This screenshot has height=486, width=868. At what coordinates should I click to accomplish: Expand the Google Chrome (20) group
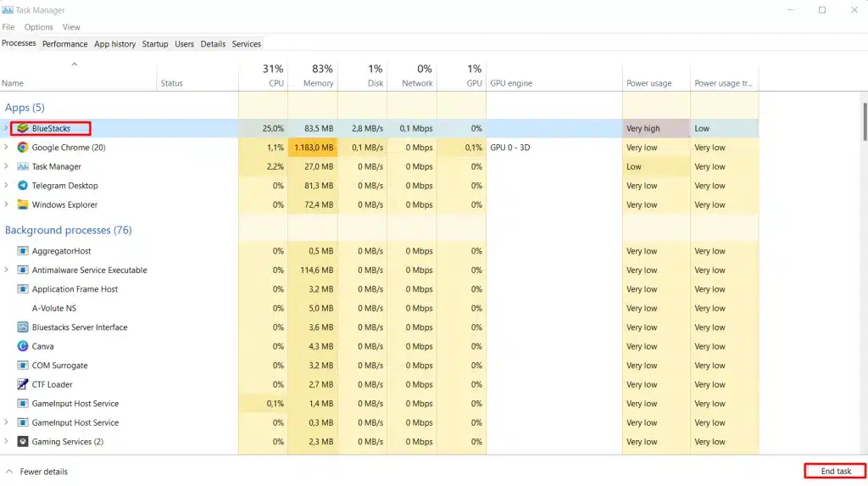pyautogui.click(x=6, y=148)
